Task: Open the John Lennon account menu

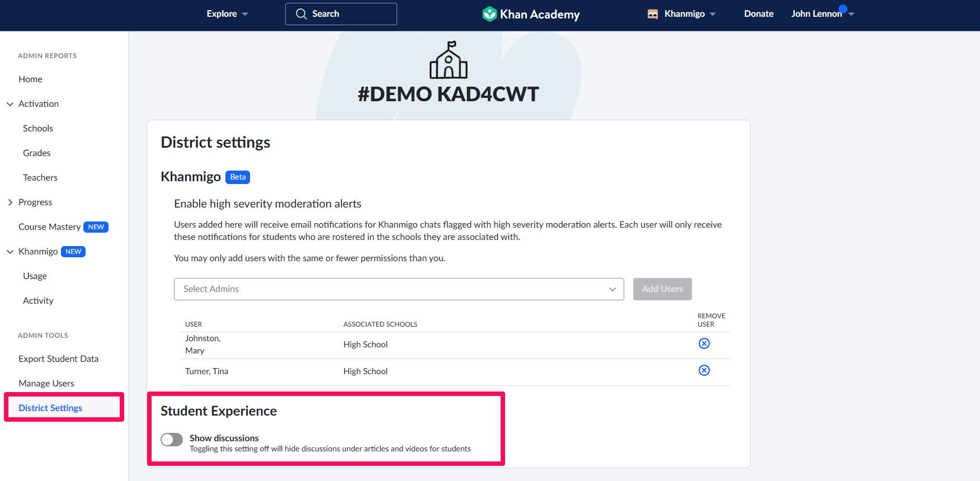Action: coord(823,14)
